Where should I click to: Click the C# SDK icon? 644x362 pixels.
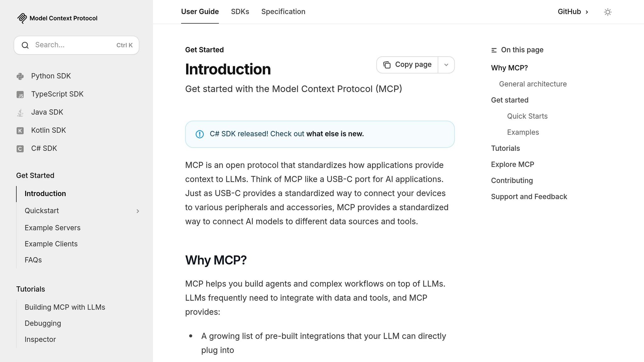coord(20,148)
